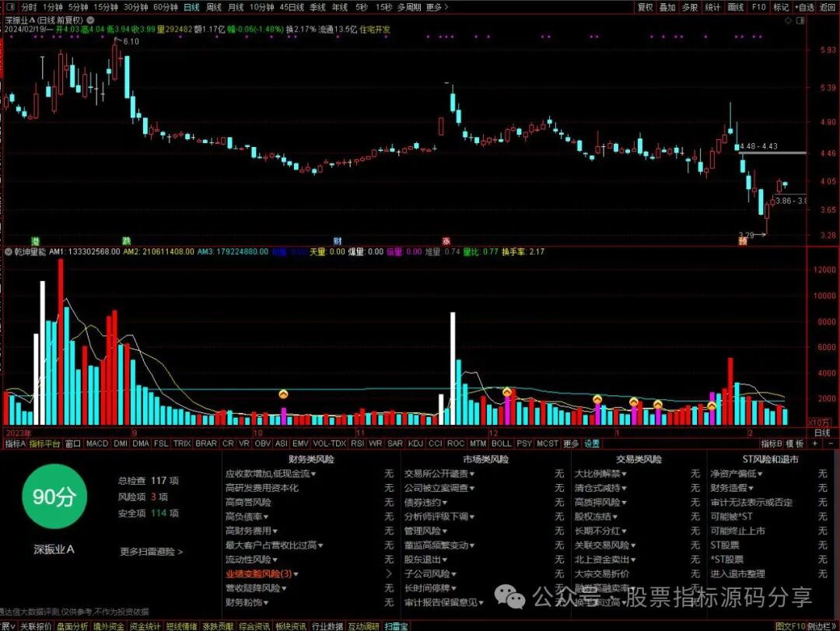Screen dimensions: 840x631
Task: Expand 更多 periods in the top bar
Action: [436, 7]
